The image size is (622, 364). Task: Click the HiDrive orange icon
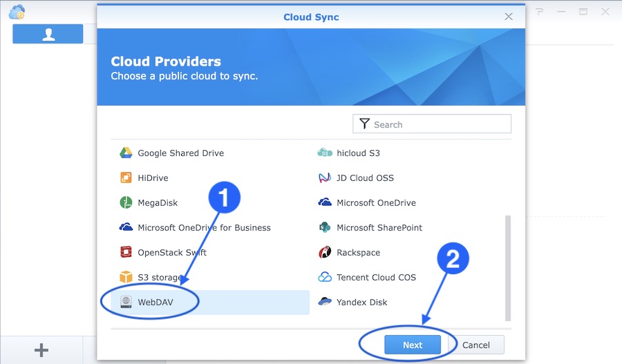coord(126,178)
